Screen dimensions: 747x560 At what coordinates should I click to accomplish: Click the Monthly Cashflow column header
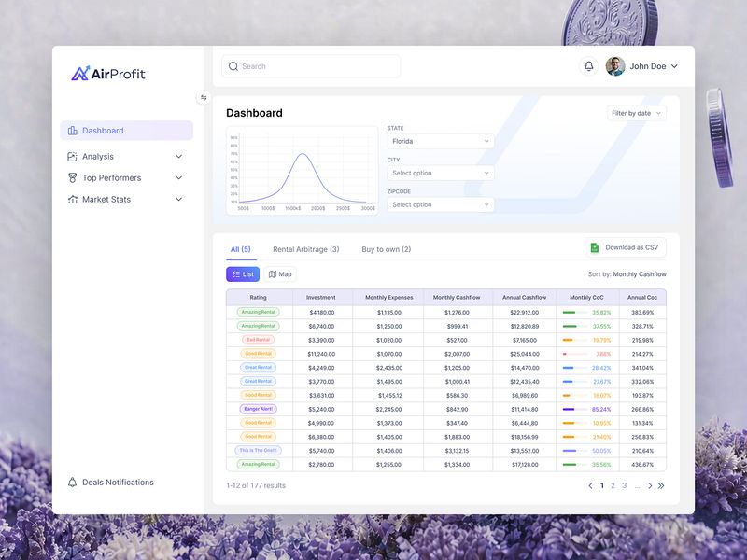pyautogui.click(x=457, y=298)
